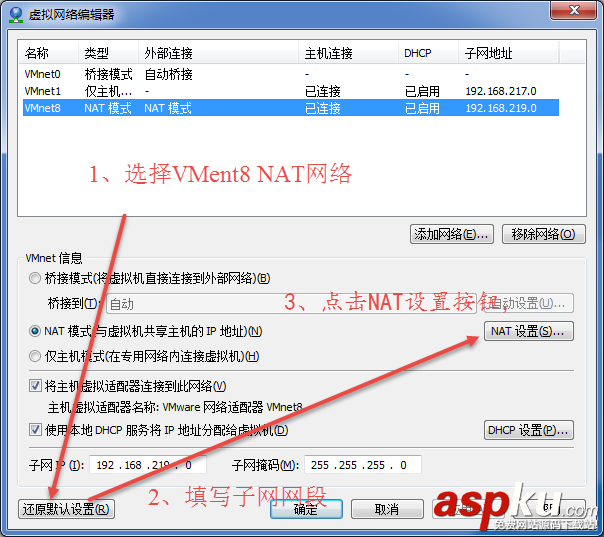
Task: Click the Virtual Network Editor title icon
Action: point(16,14)
